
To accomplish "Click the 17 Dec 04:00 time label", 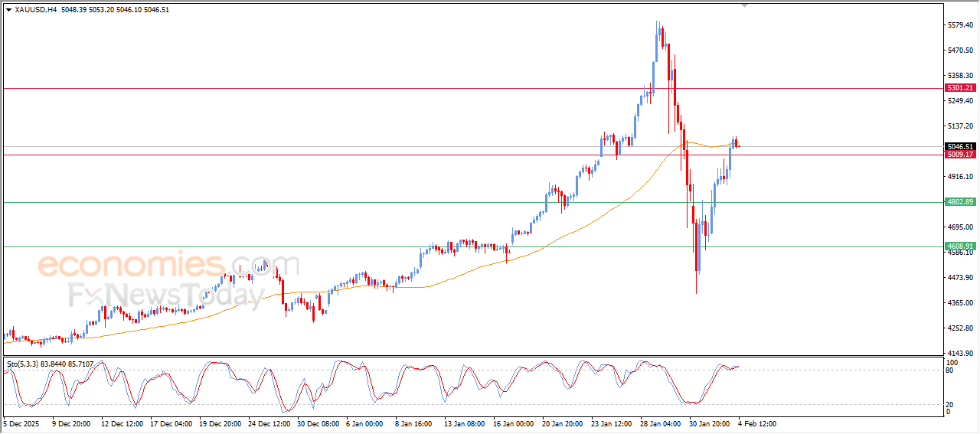I will click(x=171, y=423).
